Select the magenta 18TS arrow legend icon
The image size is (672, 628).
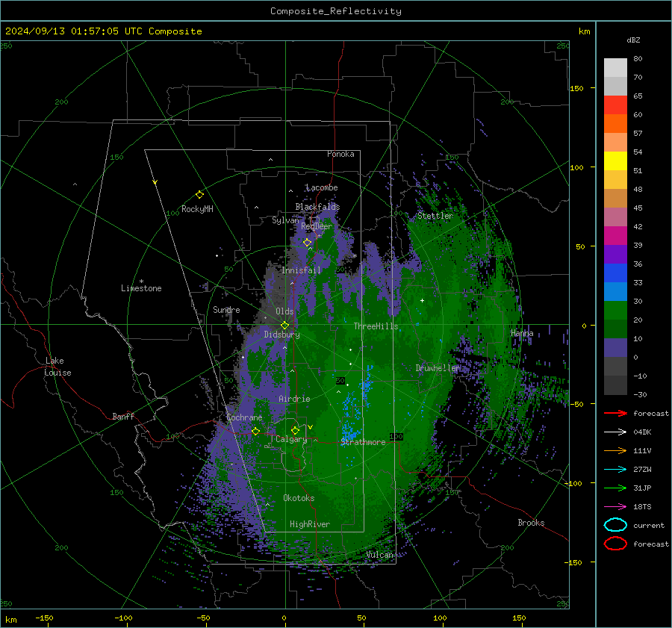[x=615, y=507]
